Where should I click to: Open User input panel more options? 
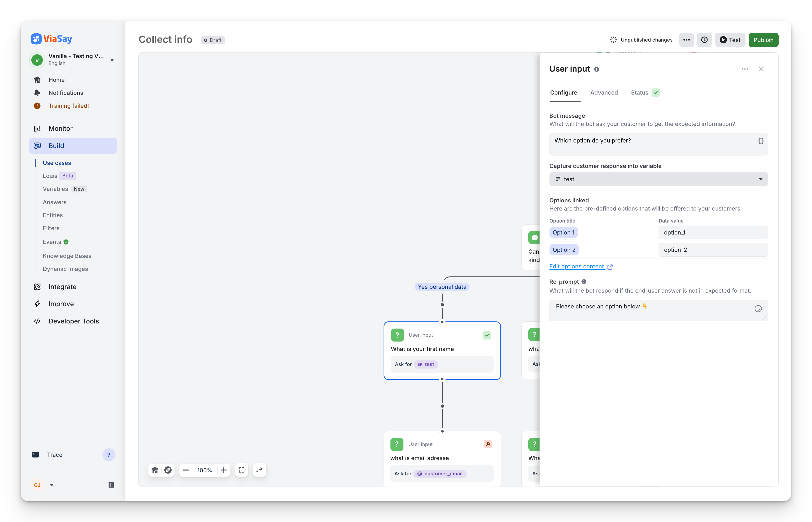pos(744,69)
